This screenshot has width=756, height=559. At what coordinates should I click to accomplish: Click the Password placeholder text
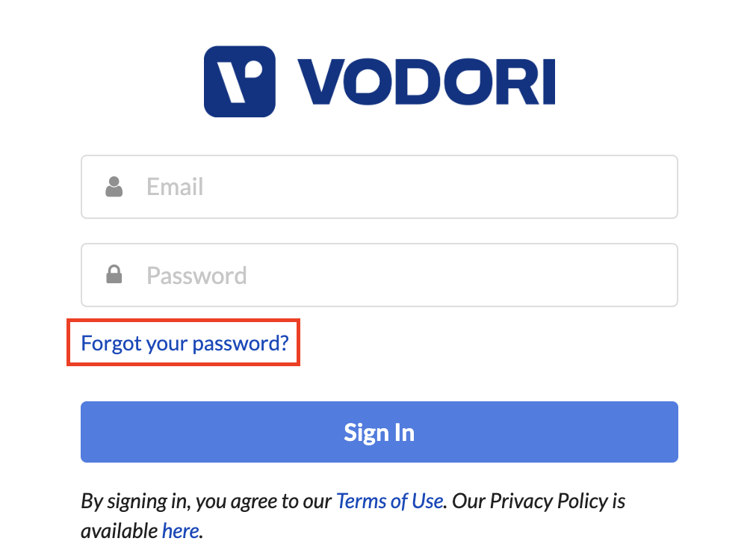(x=196, y=276)
